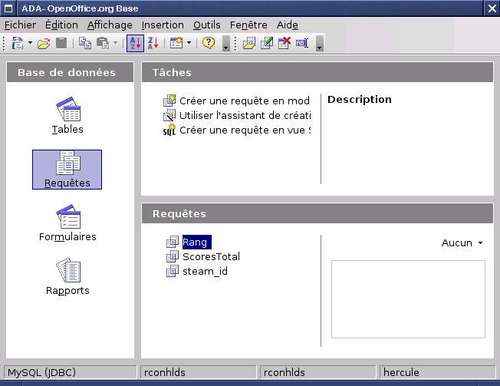The image size is (500, 386).
Task: Click descending sort Z-A icon
Action: coord(153,43)
